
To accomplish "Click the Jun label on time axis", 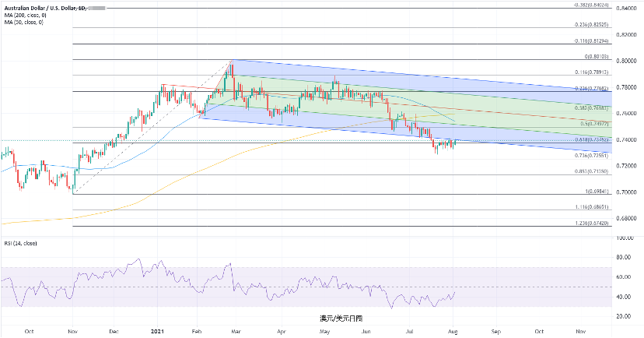I will click(366, 332).
